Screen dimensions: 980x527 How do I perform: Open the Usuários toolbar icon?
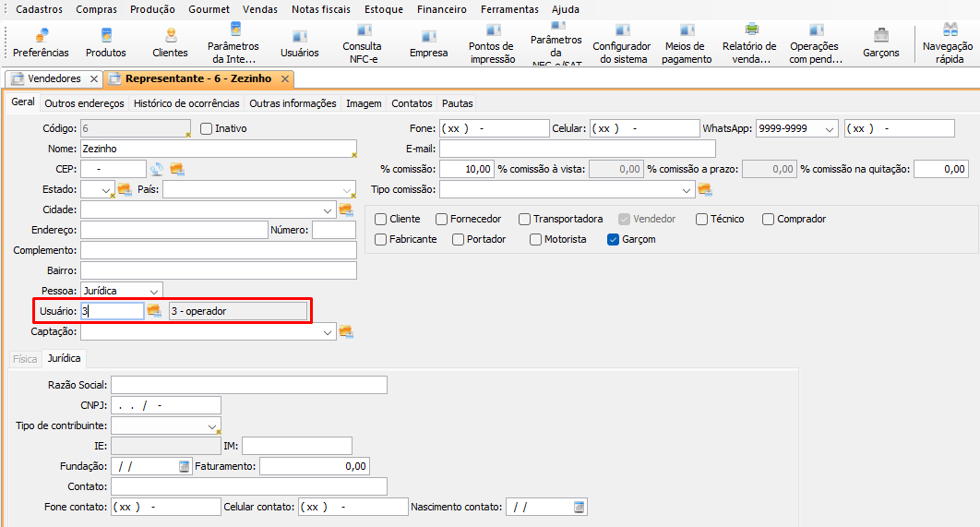click(299, 42)
